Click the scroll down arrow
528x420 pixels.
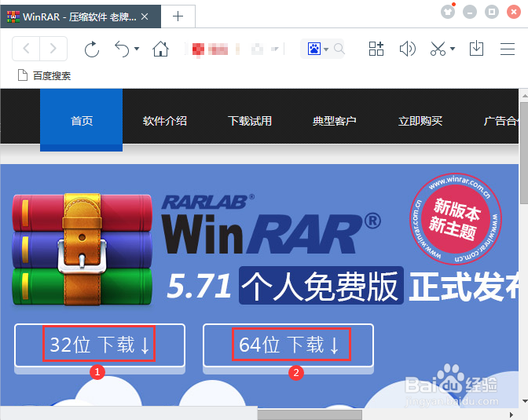coord(524,401)
